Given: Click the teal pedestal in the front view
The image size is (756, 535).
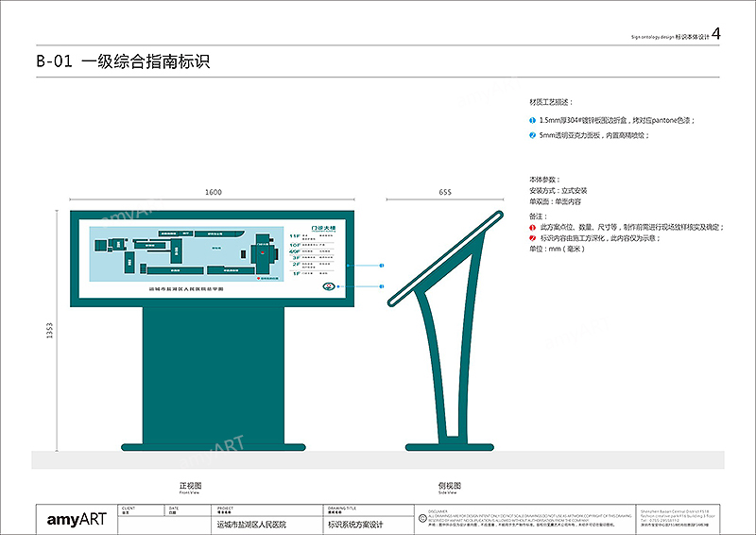Looking at the screenshot, I should point(214,375).
